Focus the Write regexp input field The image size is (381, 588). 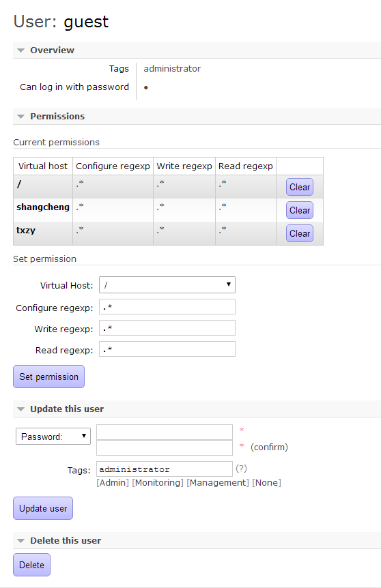pos(167,327)
